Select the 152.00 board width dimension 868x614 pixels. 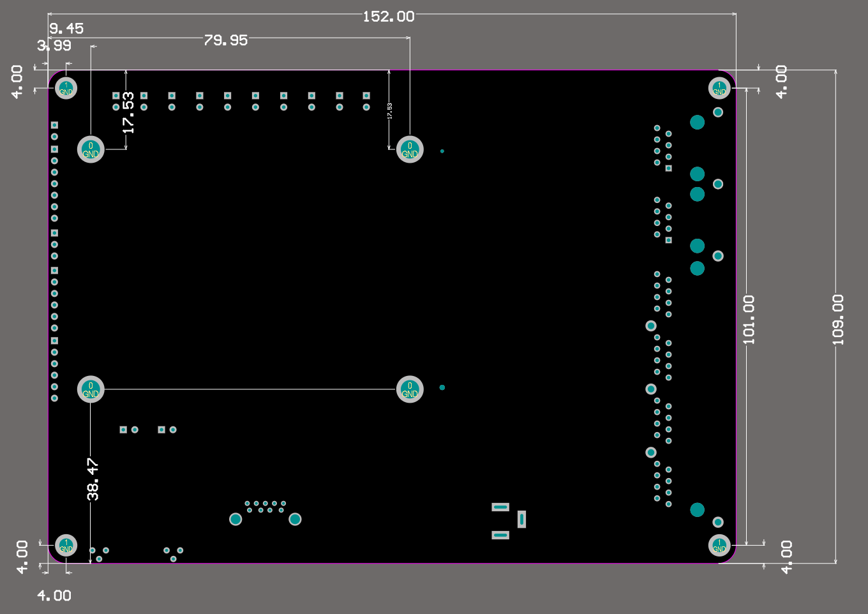(x=388, y=17)
